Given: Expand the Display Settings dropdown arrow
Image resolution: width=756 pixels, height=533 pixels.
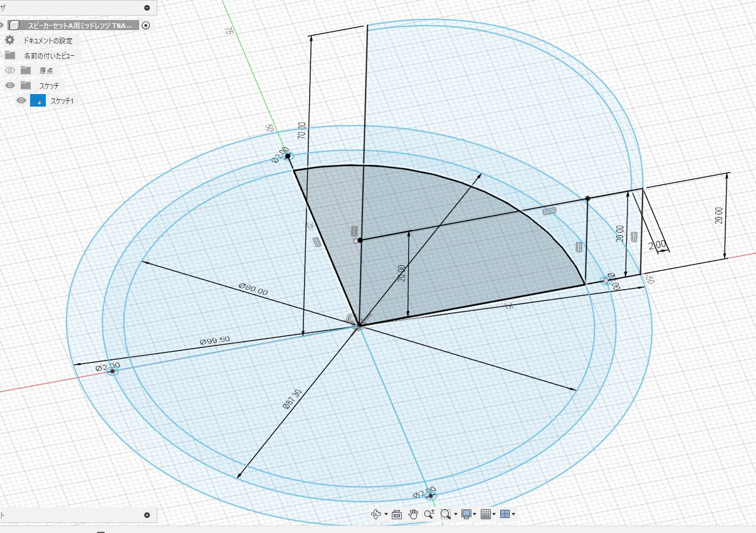Looking at the screenshot, I should click(x=475, y=515).
